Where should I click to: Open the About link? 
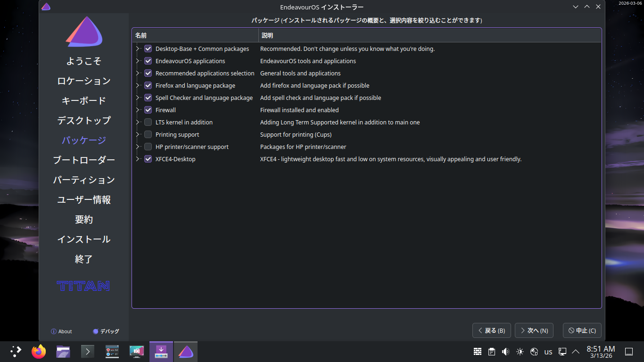pyautogui.click(x=61, y=331)
